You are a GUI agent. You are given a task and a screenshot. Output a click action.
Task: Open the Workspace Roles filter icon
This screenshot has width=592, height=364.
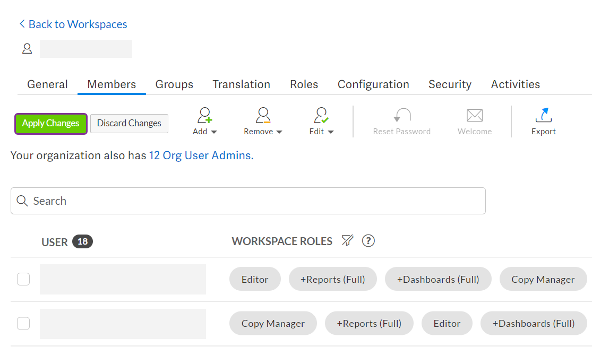point(348,240)
